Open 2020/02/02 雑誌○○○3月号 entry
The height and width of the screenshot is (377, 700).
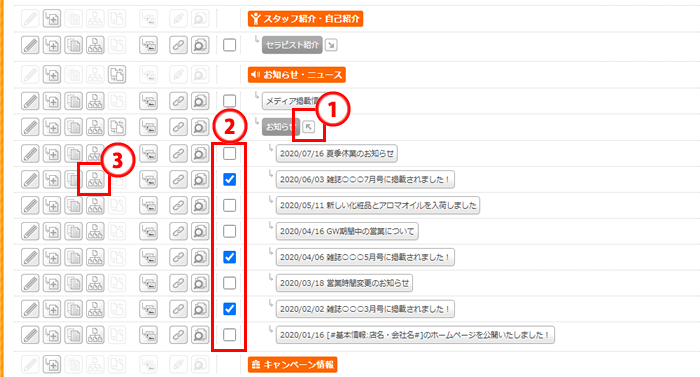[x=365, y=309]
